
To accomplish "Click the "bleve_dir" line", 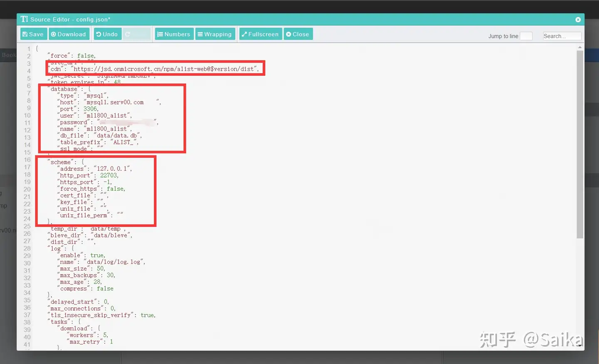I will click(x=89, y=235).
